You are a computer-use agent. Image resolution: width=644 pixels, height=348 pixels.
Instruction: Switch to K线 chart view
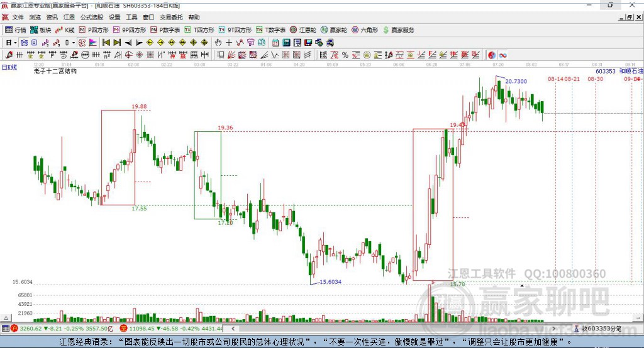pos(65,30)
